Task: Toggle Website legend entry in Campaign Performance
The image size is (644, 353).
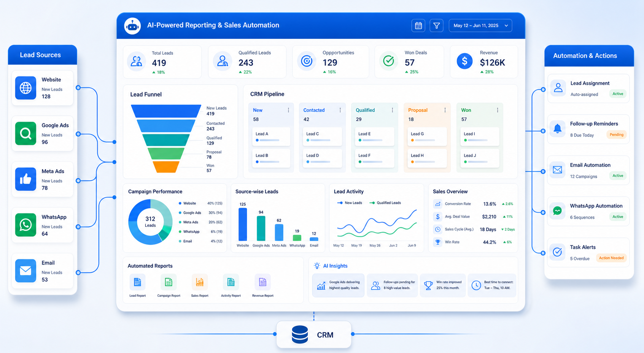Action: click(200, 203)
